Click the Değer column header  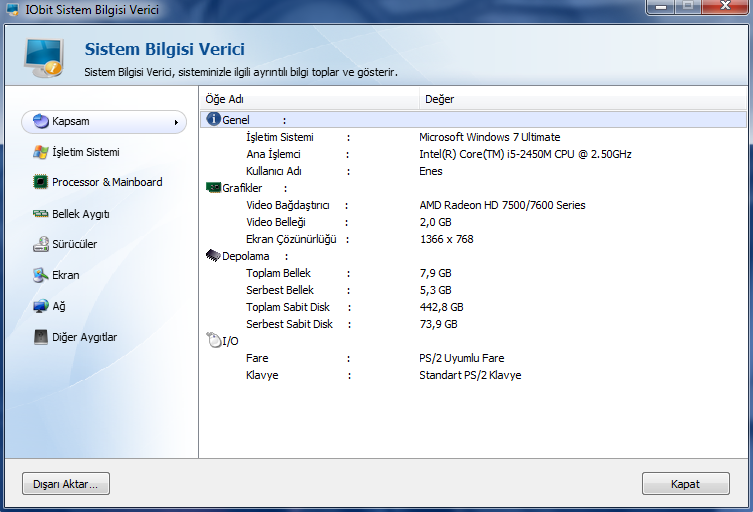583,99
